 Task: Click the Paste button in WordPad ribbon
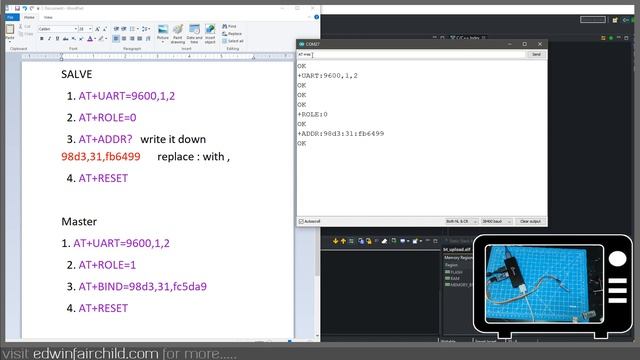[10, 33]
